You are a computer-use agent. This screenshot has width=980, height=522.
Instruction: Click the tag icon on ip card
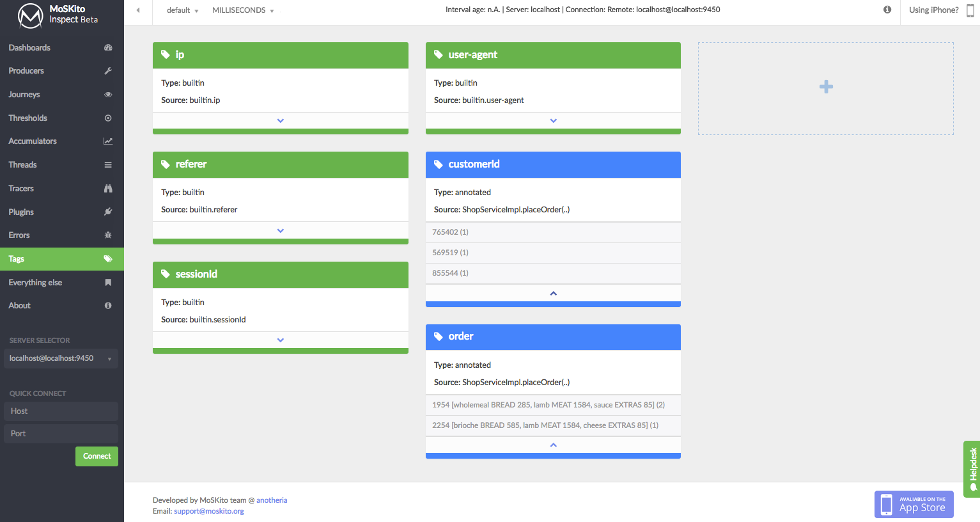click(x=166, y=55)
